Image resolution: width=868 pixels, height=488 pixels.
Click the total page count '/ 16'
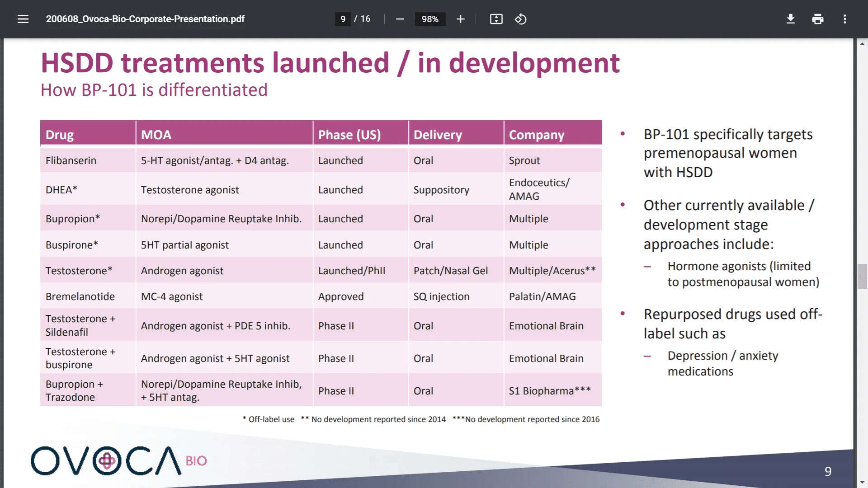tap(362, 19)
